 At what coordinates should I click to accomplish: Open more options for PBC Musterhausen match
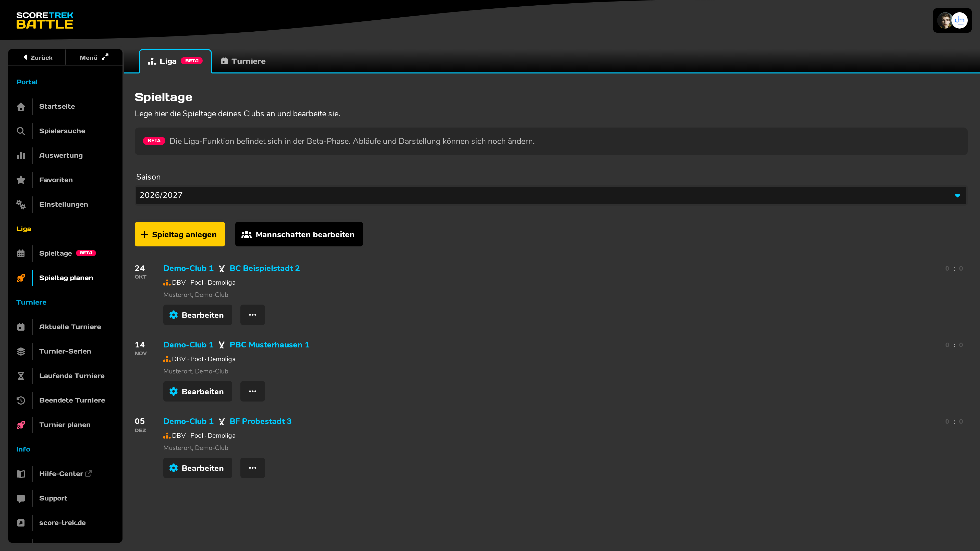[x=253, y=391]
